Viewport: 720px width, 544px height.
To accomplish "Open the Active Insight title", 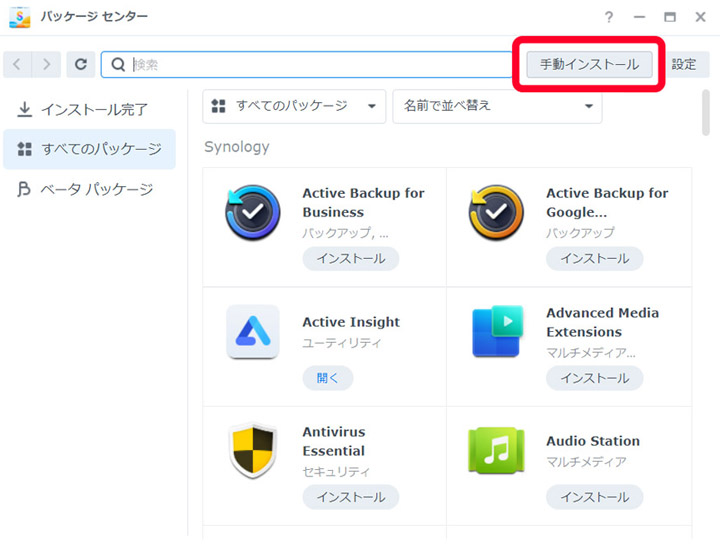I will coord(351,322).
